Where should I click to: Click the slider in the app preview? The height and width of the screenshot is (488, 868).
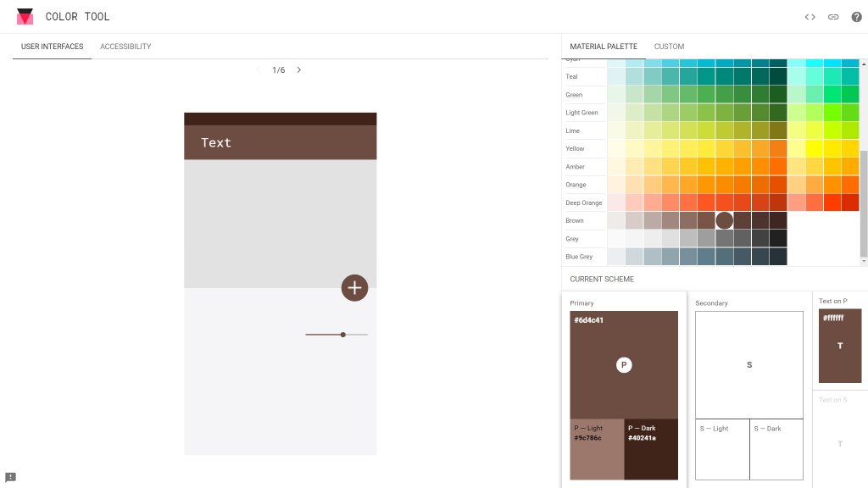(342, 335)
